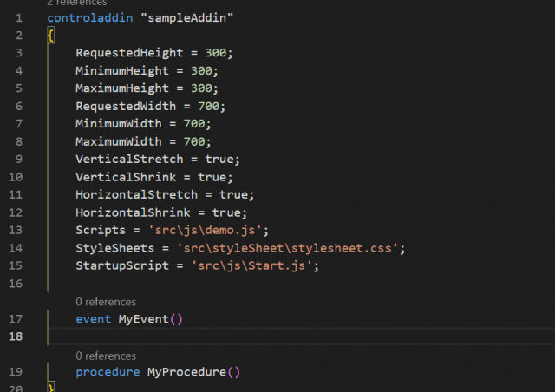Click line number 9 in the gutter
The width and height of the screenshot is (555, 392).
(19, 160)
